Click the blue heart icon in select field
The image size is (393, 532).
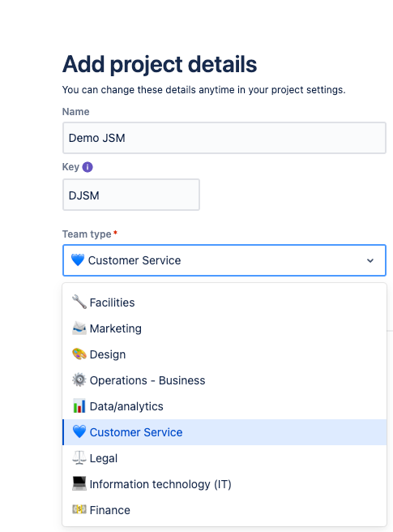coord(78,260)
